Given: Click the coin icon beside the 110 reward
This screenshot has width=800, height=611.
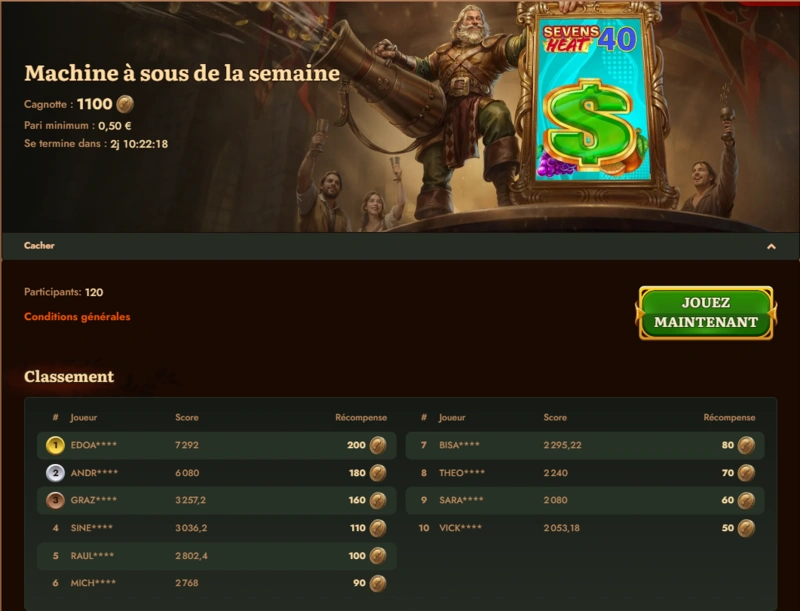Looking at the screenshot, I should tap(378, 528).
